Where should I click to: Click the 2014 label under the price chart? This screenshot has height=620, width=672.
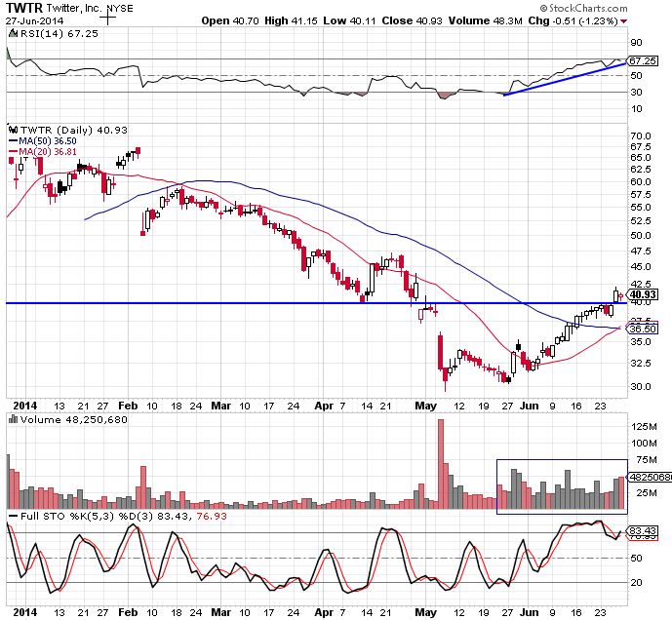pyautogui.click(x=24, y=406)
